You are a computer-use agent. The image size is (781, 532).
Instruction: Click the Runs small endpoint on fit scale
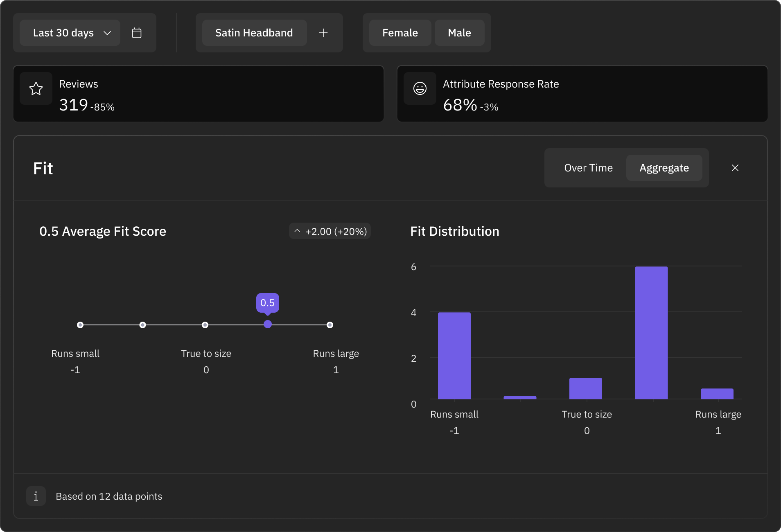pos(80,325)
